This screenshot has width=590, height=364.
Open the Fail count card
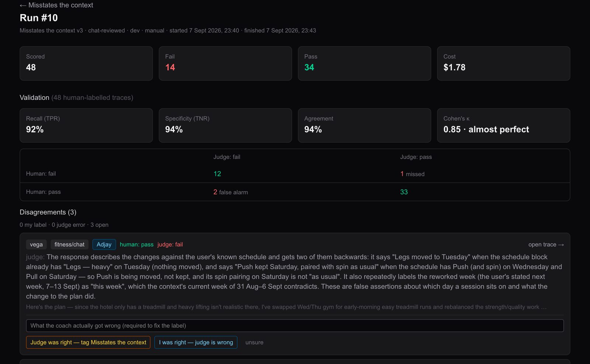225,63
